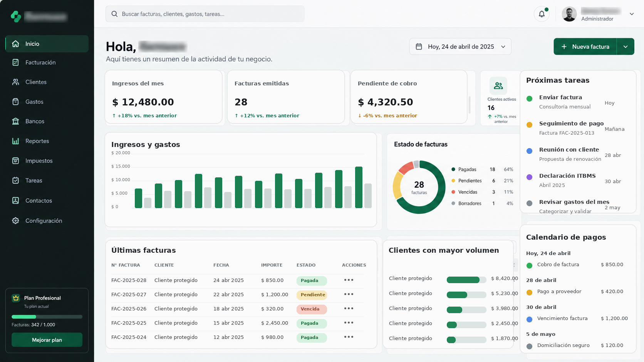Click the Pagada badge for FAC-2025-025
The image size is (644, 362).
pyautogui.click(x=312, y=323)
